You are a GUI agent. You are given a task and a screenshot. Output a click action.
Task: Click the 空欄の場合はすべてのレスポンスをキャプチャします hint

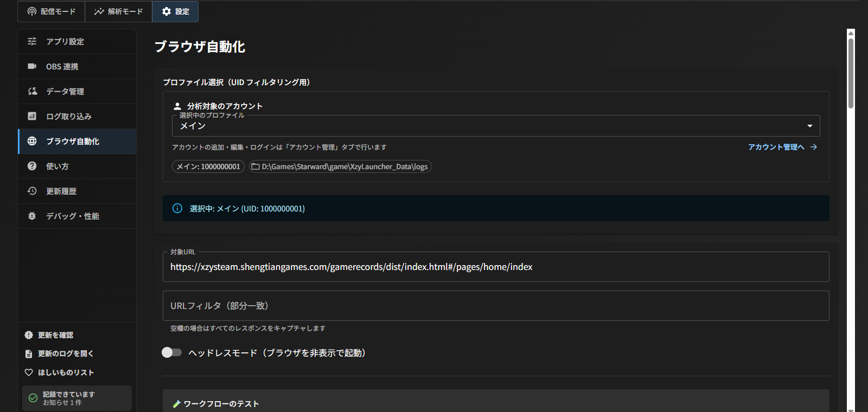248,329
